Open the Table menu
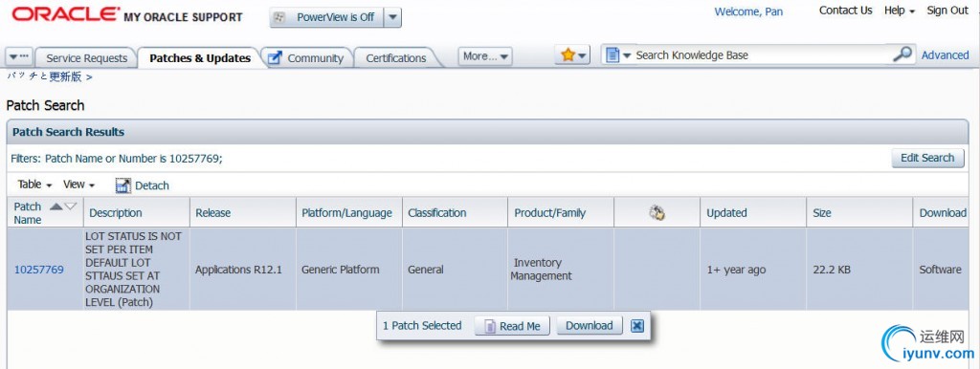980x369 pixels. (34, 184)
